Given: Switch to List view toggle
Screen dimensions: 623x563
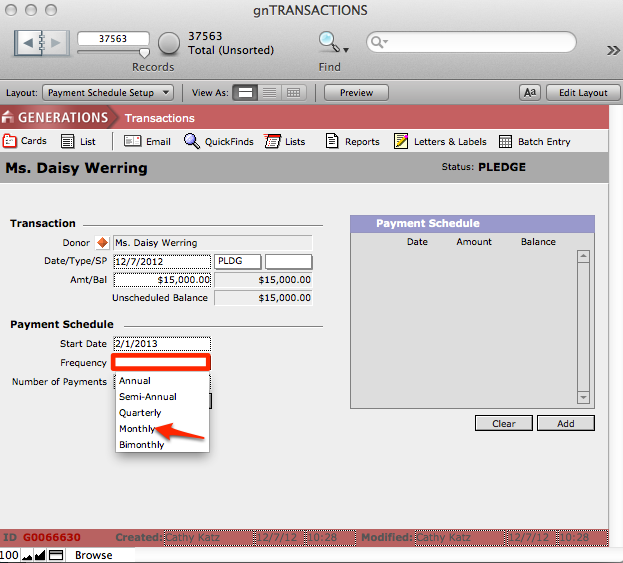Looking at the screenshot, I should tap(269, 93).
